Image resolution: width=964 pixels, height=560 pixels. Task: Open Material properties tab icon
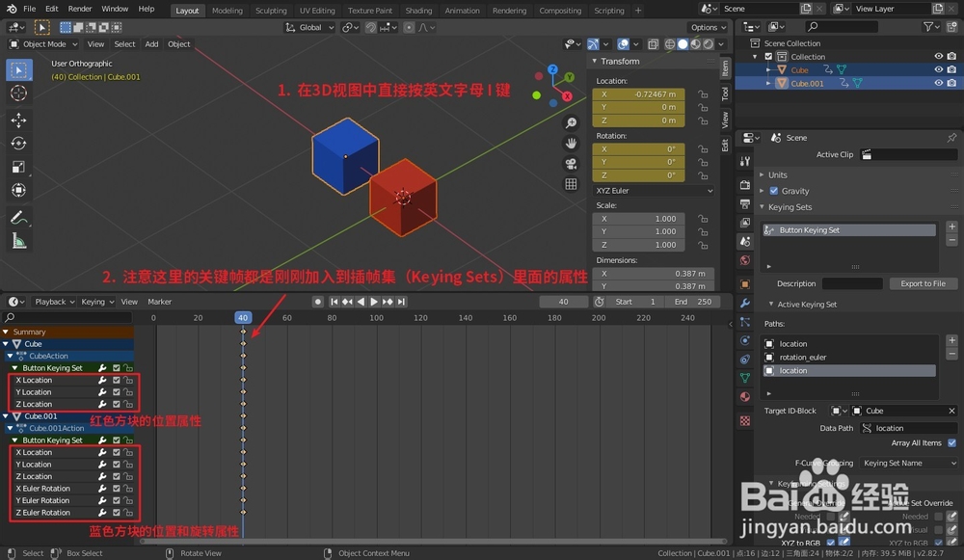(745, 397)
